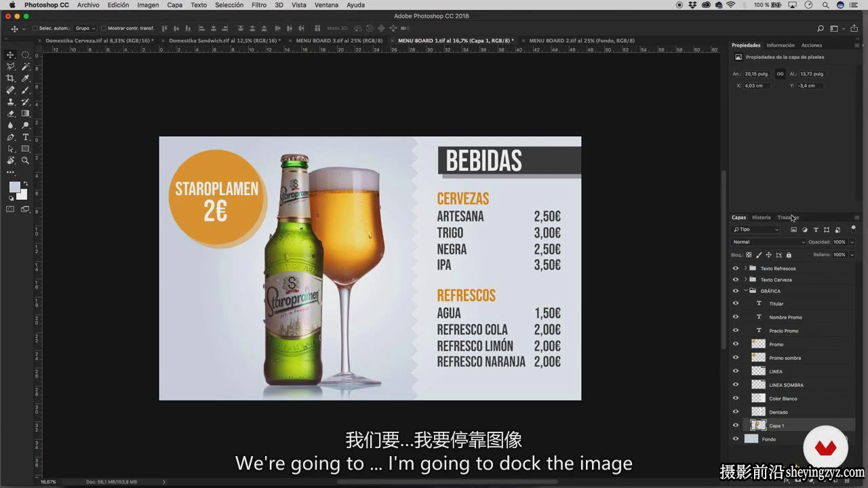Viewport: 868px width, 488px height.
Task: Select the Eyedropper tool
Action: [25, 78]
